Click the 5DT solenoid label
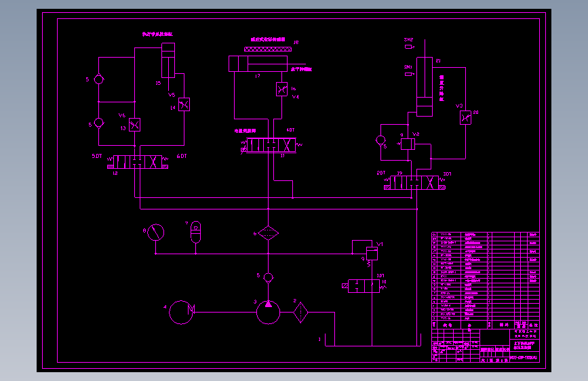 click(x=97, y=156)
